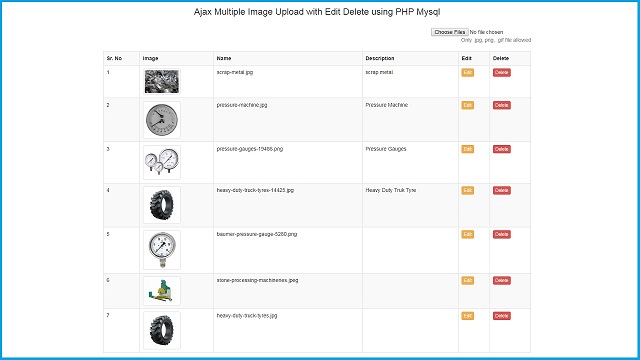
Task: Edit the stone-processing-machineries.jpeg row
Action: click(467, 281)
